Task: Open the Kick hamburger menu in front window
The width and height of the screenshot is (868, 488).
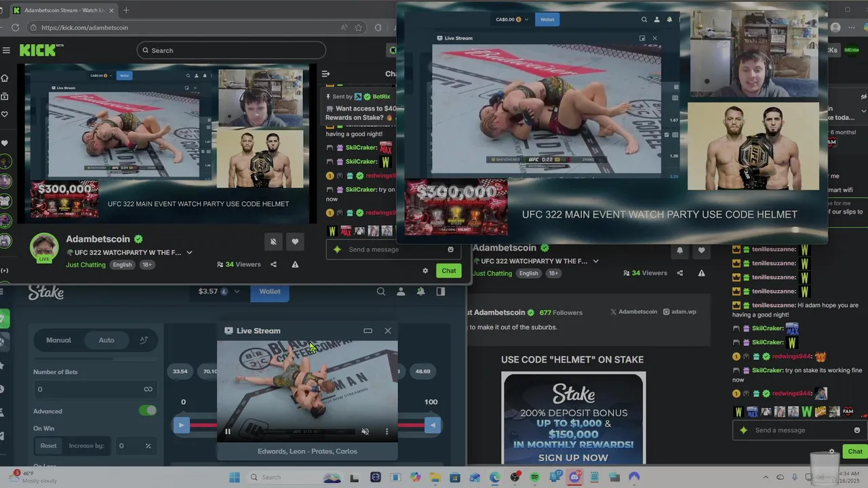Action: click(x=6, y=50)
